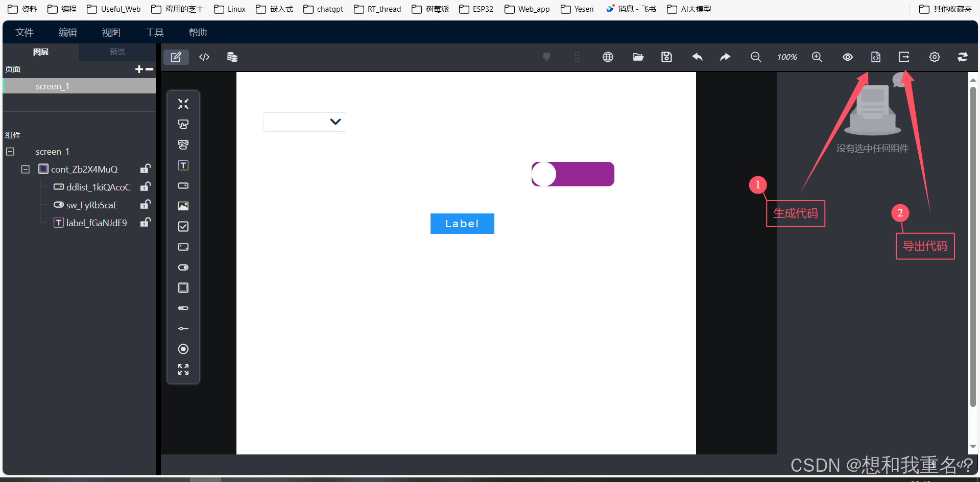Toggle the lock on label_fGaNJdE9
The image size is (980, 482).
pyautogui.click(x=145, y=223)
